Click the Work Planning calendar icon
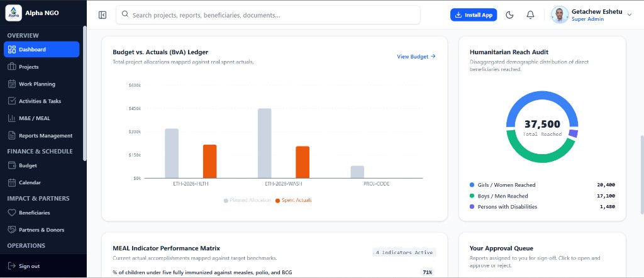The width and height of the screenshot is (644, 278). point(12,84)
